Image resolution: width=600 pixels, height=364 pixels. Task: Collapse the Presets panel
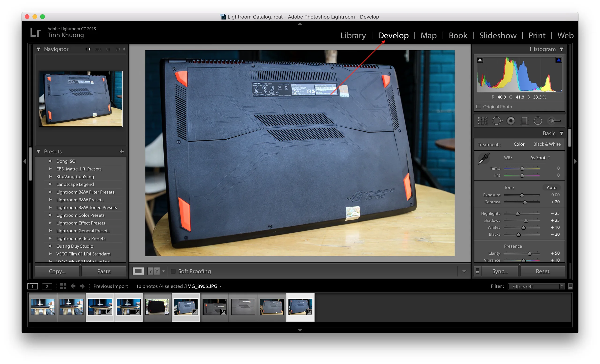(x=38, y=151)
